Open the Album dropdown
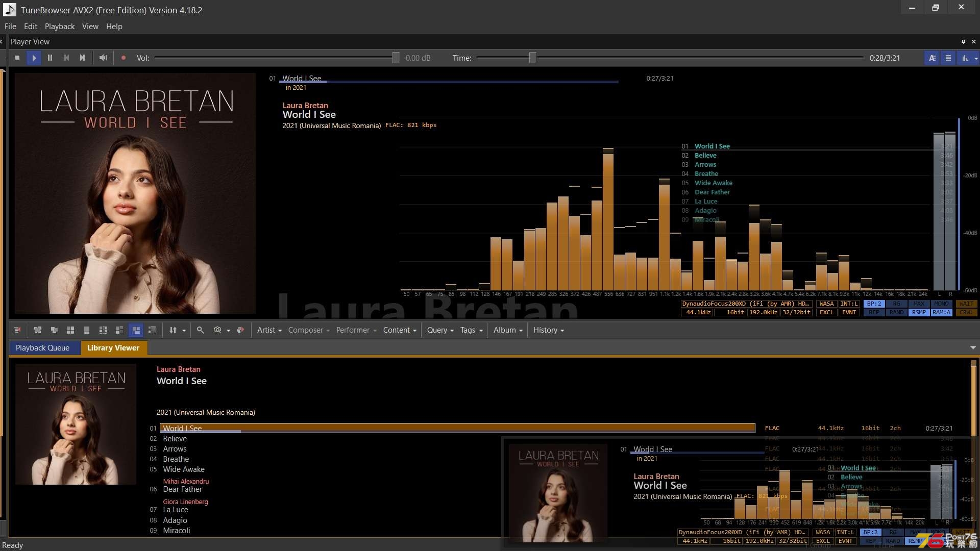The image size is (980, 551). (x=508, y=330)
